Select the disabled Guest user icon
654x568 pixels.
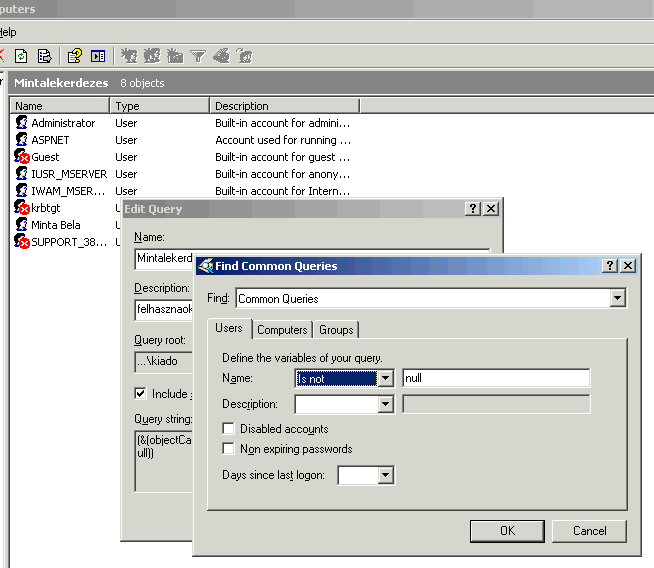click(x=21, y=157)
